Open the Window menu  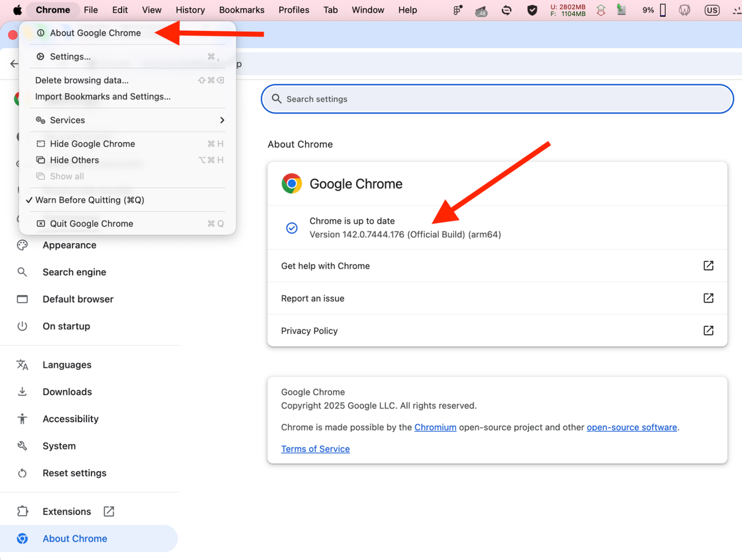click(x=368, y=10)
